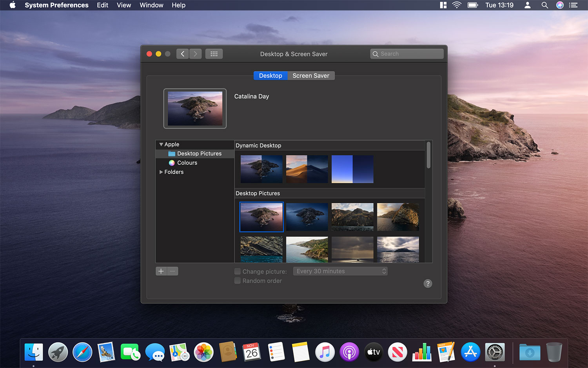The width and height of the screenshot is (588, 368).
Task: Open Show All preferences grid icon
Action: 214,54
